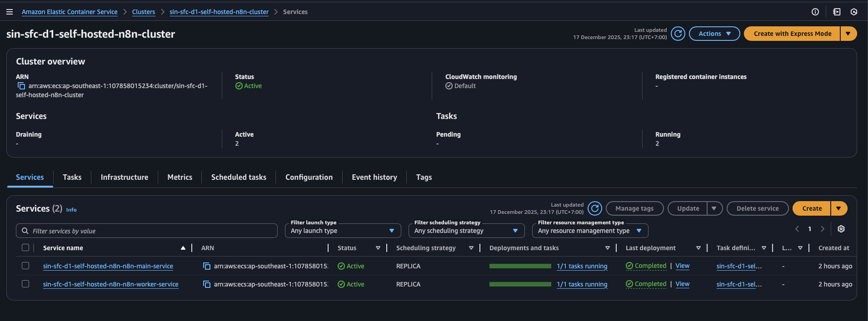Viewport: 868px width, 321px height.
Task: Open the Tags tab
Action: coord(424,177)
